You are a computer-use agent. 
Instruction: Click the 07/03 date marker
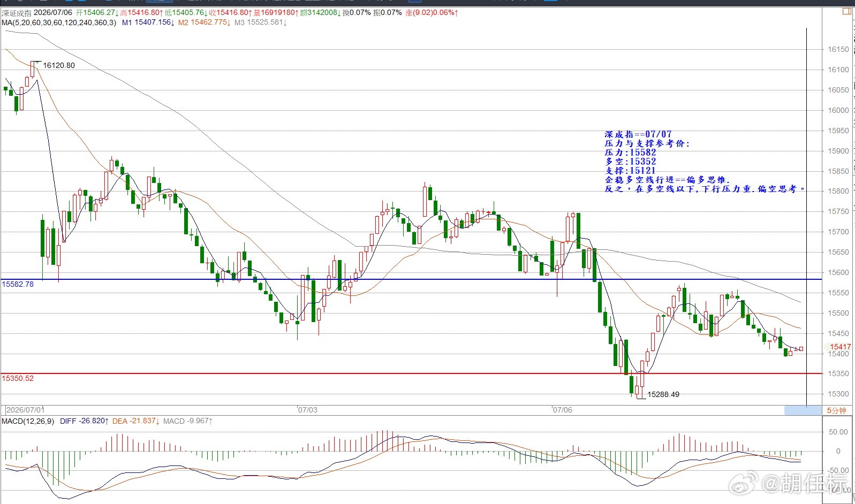(308, 410)
